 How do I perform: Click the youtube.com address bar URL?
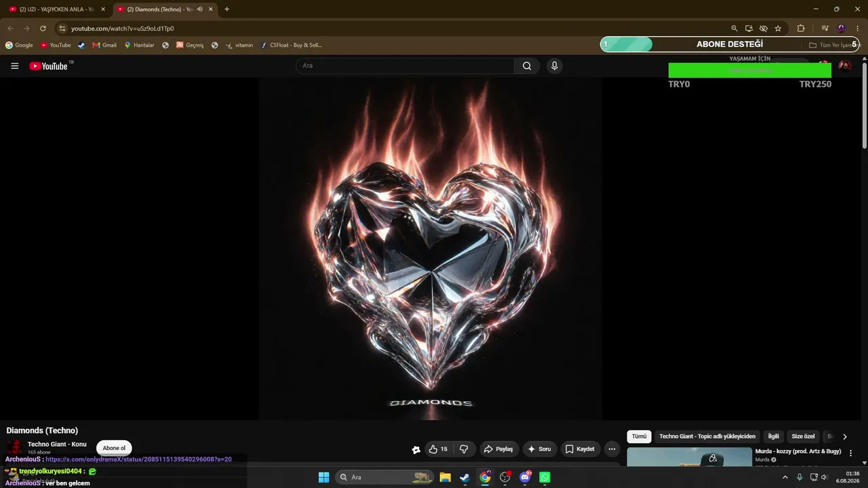pyautogui.click(x=123, y=28)
